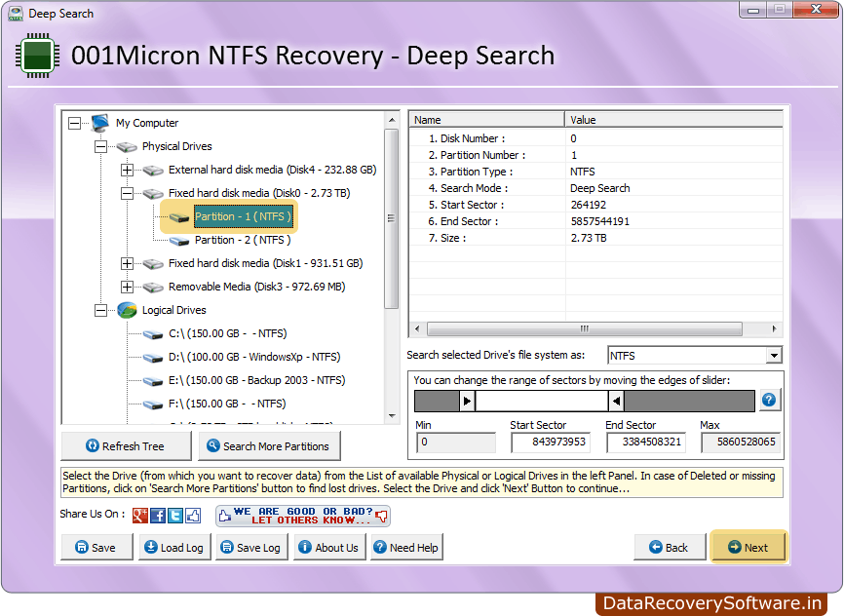Select Partition - 1 (NTFS) in tree
This screenshot has width=844, height=616.
point(243,216)
